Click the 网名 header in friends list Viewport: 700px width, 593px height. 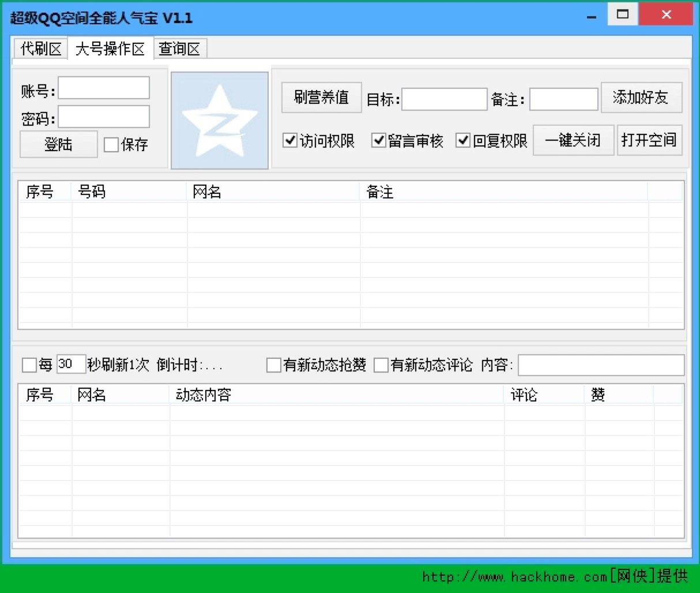(273, 192)
